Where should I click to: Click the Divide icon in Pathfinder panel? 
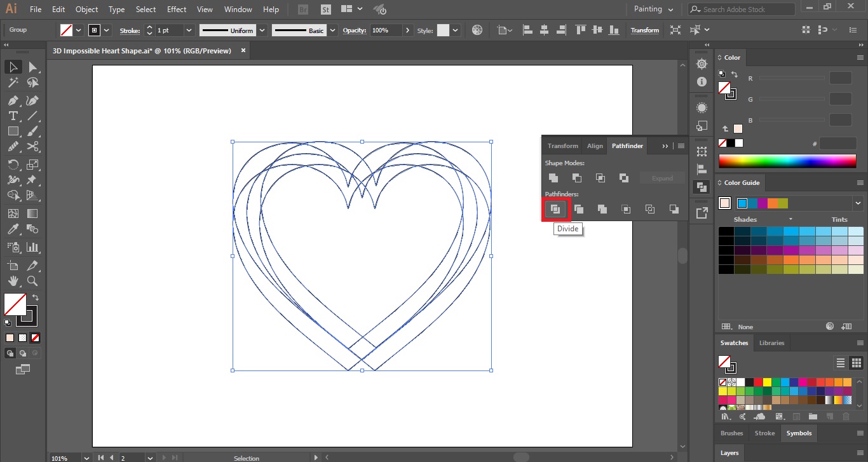555,208
